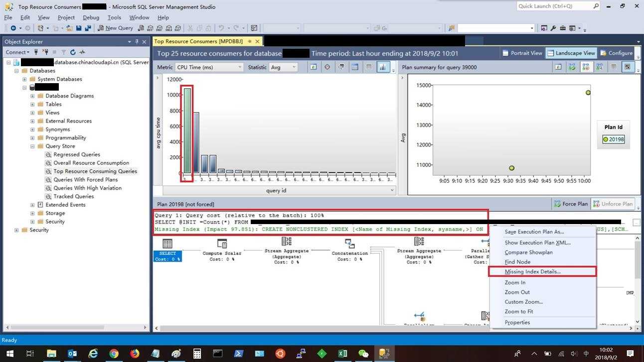Toggle the bar chart view button
644x362 pixels.
tap(383, 67)
